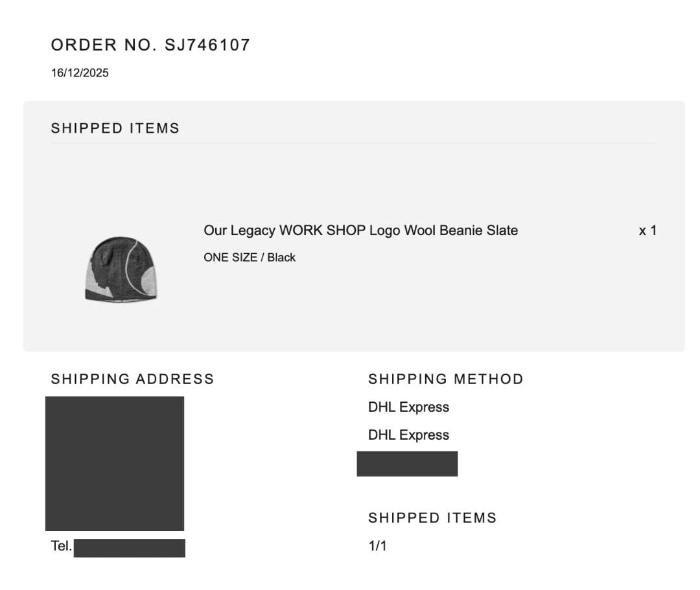Click the Shipping Method heading

click(445, 380)
